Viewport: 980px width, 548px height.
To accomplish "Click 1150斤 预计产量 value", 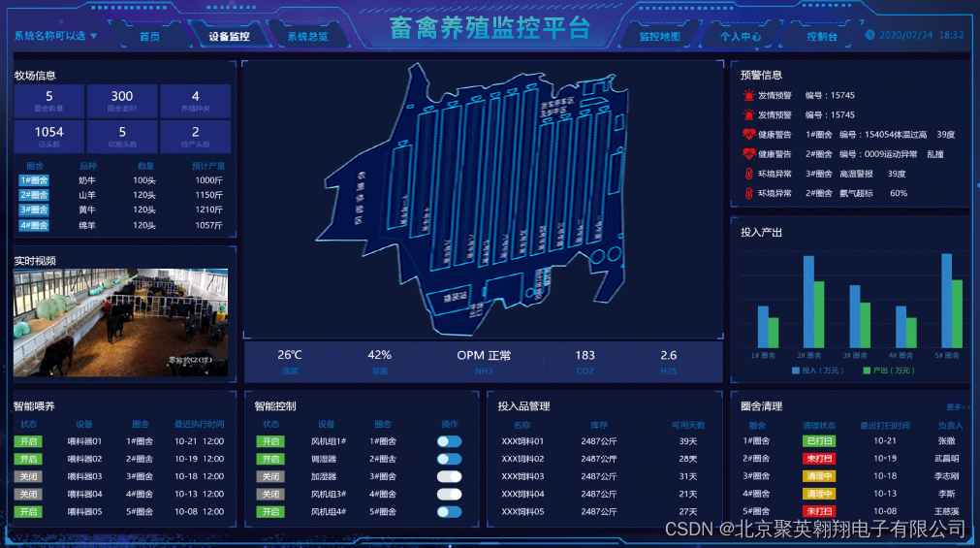I will point(208,195).
